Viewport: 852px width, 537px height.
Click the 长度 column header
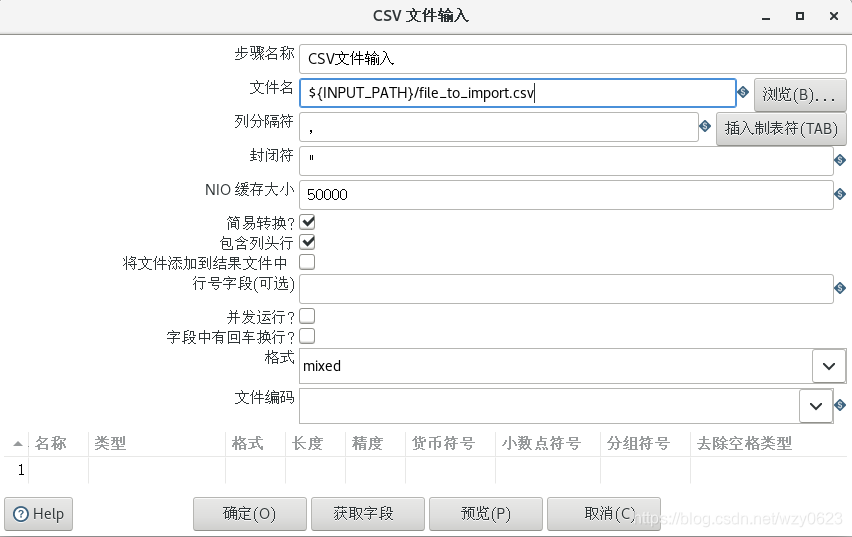(x=315, y=444)
